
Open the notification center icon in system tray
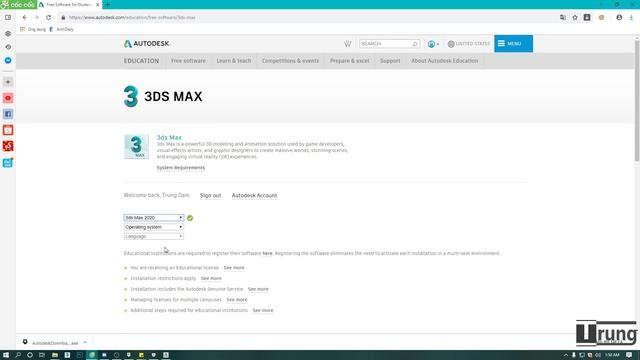pos(629,355)
